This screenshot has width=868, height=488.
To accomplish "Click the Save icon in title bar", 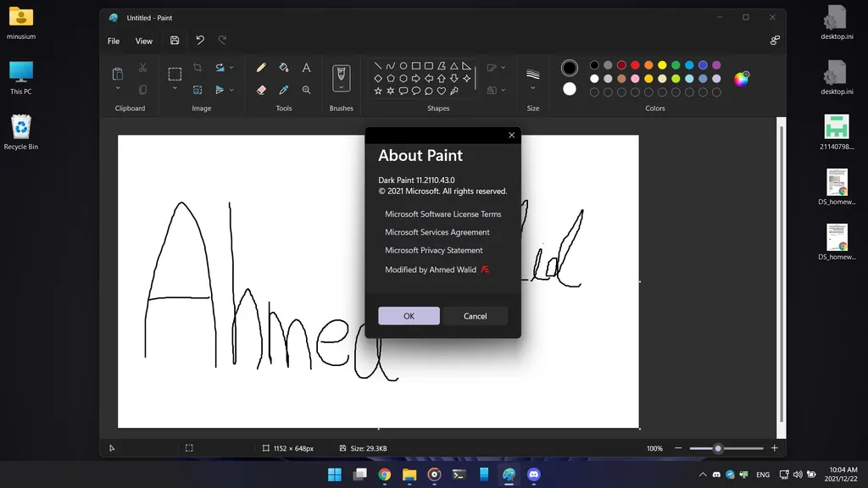I will point(175,41).
